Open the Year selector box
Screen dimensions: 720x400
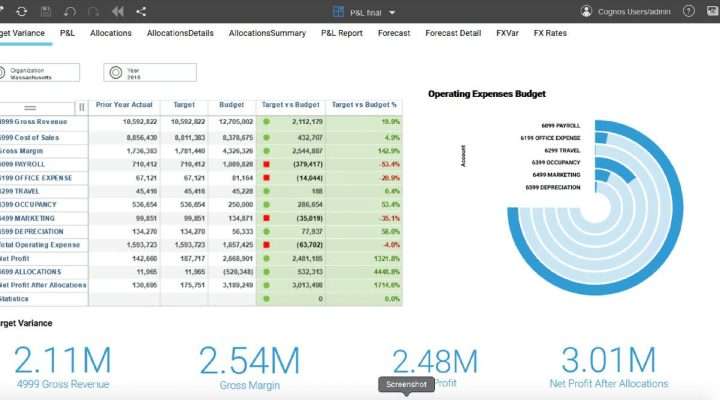coord(150,73)
